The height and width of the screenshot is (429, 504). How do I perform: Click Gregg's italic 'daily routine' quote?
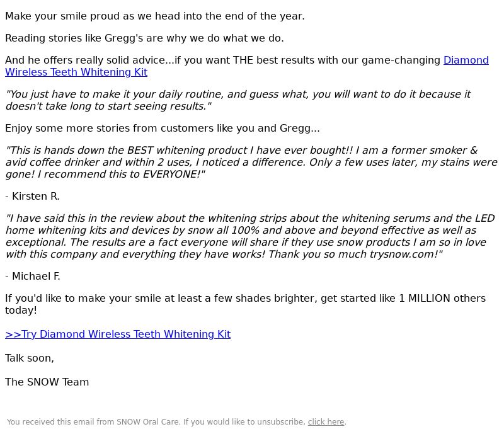[238, 100]
